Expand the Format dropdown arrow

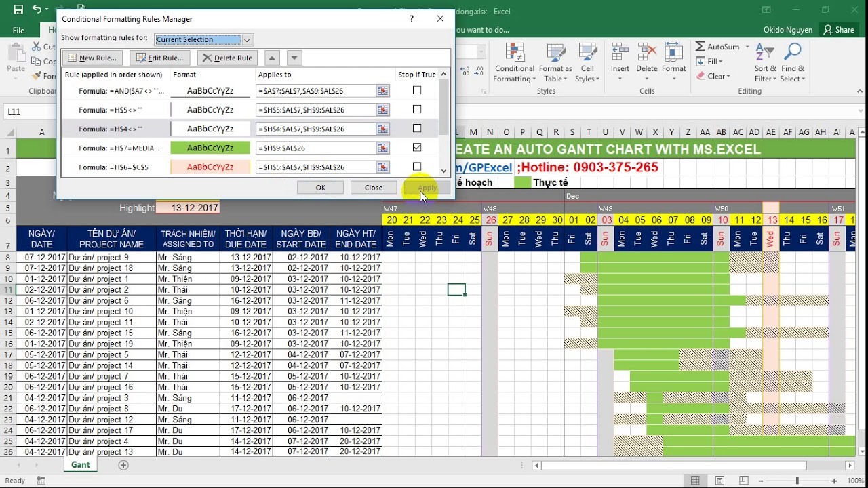(x=673, y=79)
